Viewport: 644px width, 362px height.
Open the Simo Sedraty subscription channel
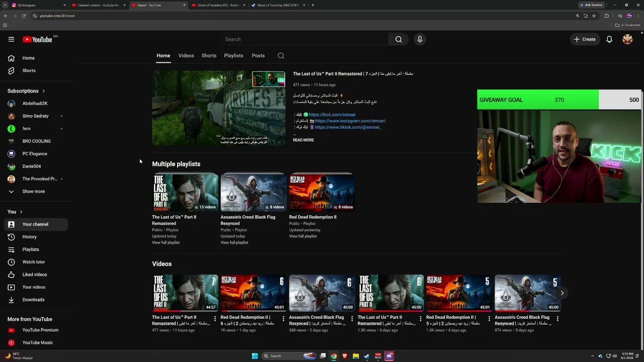(x=35, y=116)
